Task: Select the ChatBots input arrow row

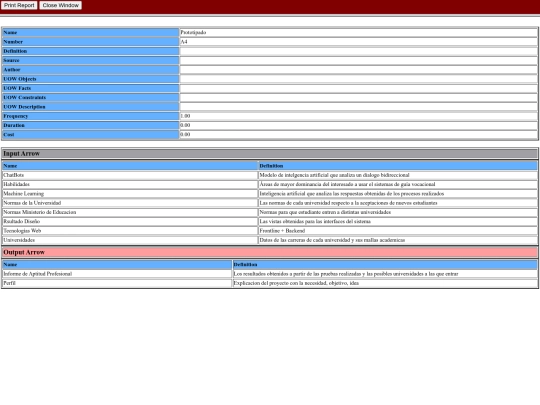Action: click(270, 175)
